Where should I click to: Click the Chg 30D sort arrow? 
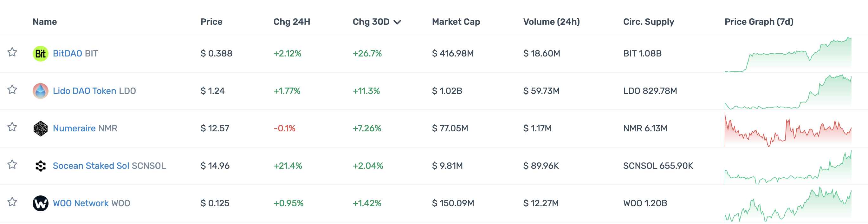pos(397,22)
